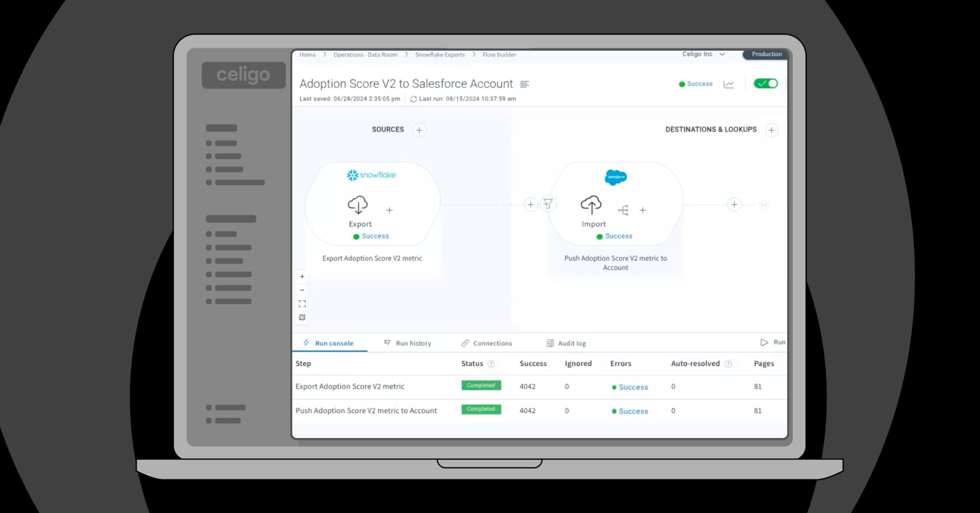
Task: Click the Home breadcrumb link
Action: 308,55
